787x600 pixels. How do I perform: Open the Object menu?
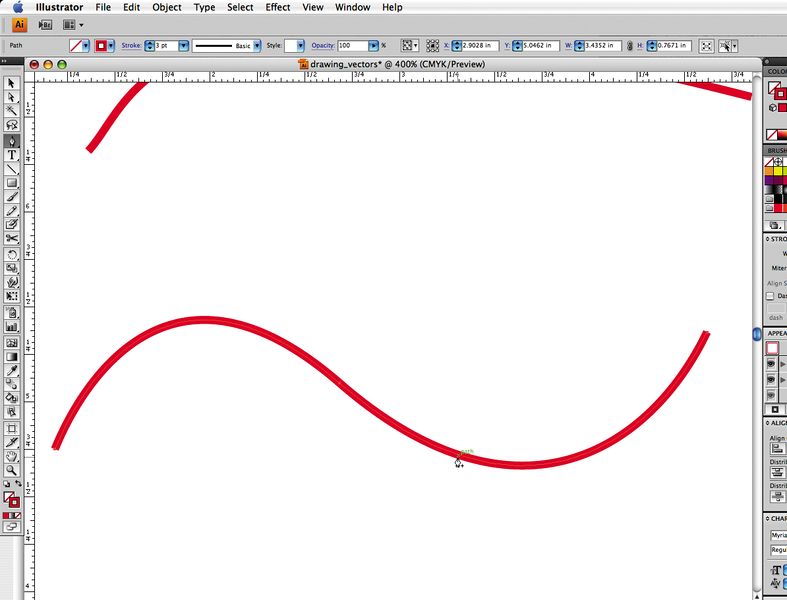tap(167, 7)
